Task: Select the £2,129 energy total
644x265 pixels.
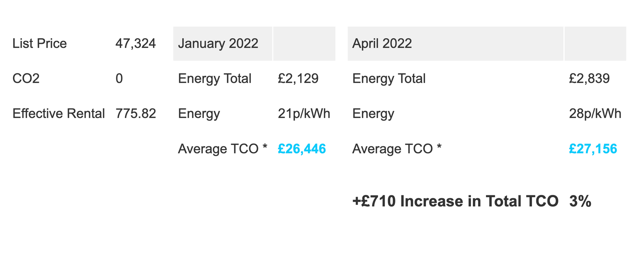Action: point(298,79)
